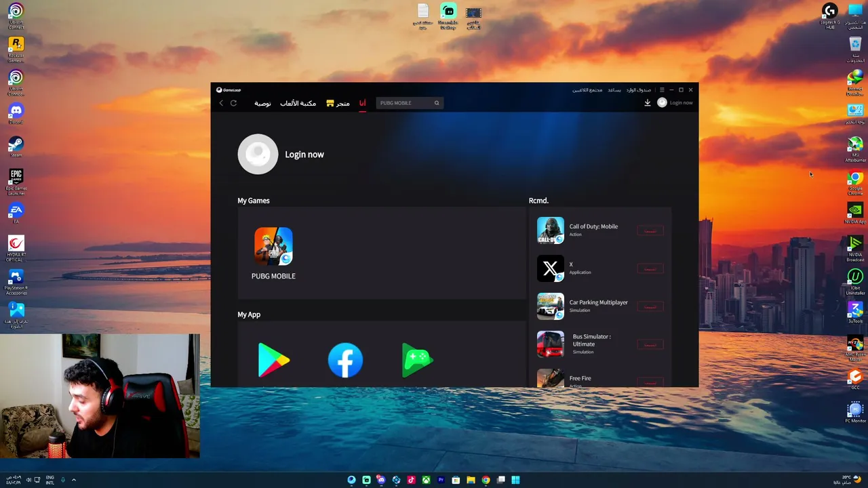Click ENG INTL language indicator

50,481
